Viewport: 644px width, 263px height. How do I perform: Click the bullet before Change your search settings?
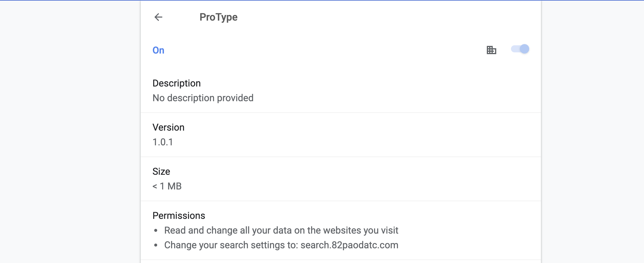[156, 245]
